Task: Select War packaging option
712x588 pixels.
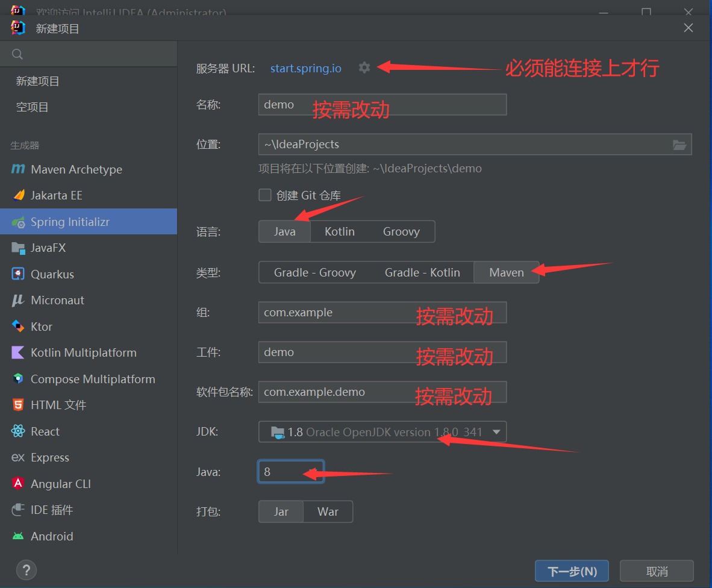Action: point(328,511)
